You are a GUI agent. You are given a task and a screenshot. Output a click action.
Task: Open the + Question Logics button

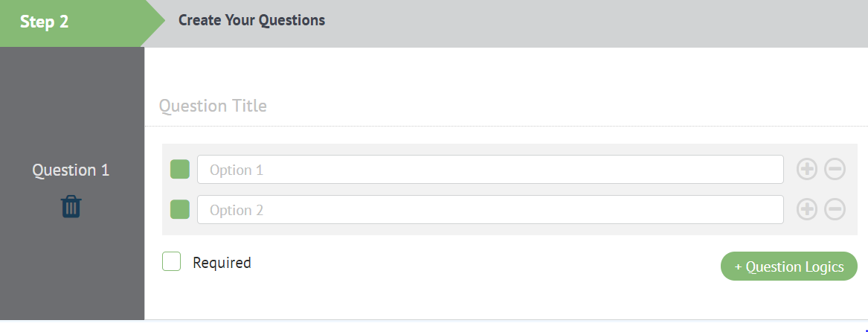[x=788, y=266]
